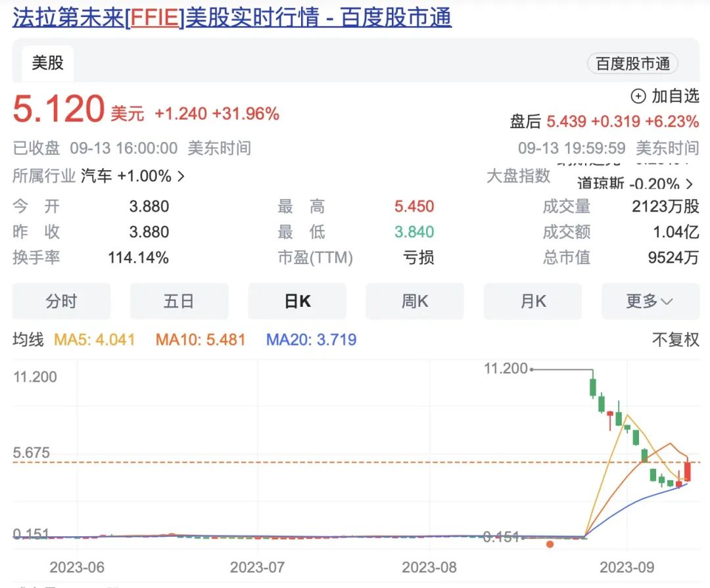Click the 不复权 adjustment option
710x588 pixels.
pyautogui.click(x=676, y=340)
